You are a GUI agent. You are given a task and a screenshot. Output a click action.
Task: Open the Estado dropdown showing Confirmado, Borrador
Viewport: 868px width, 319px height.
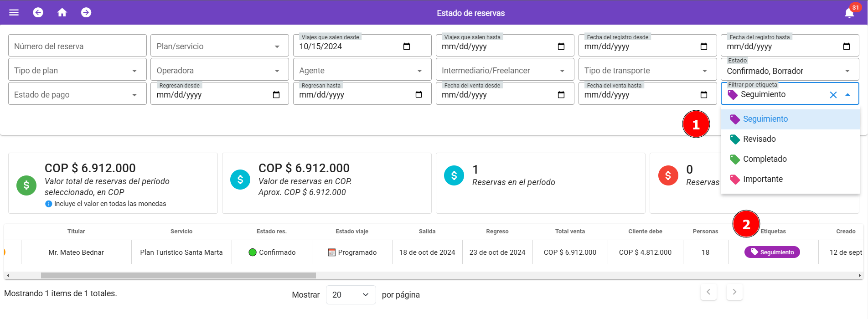point(790,69)
